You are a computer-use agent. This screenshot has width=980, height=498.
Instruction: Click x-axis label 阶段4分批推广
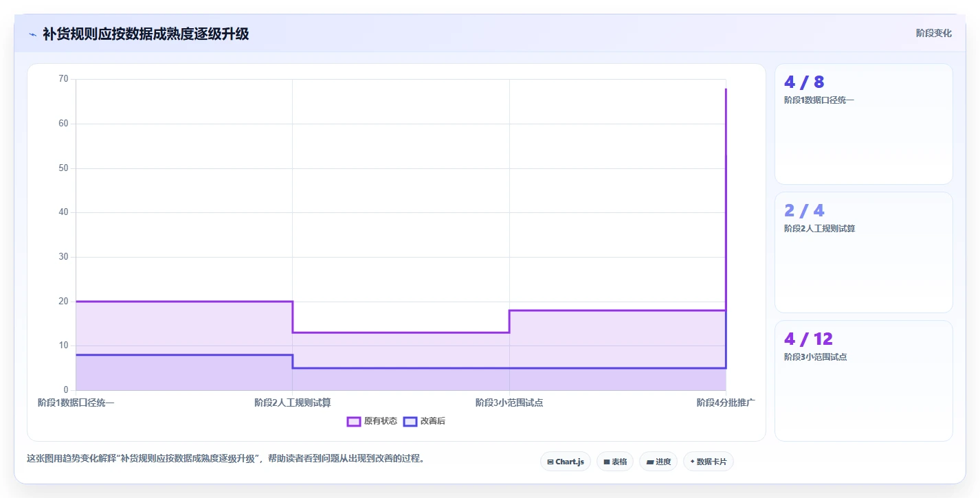click(726, 403)
